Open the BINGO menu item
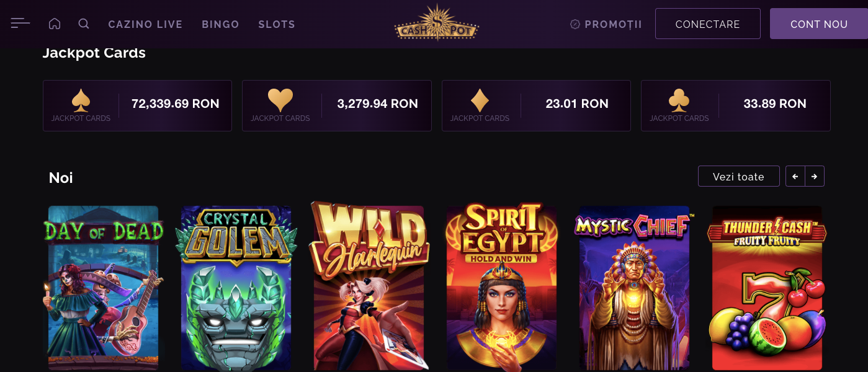 point(220,24)
